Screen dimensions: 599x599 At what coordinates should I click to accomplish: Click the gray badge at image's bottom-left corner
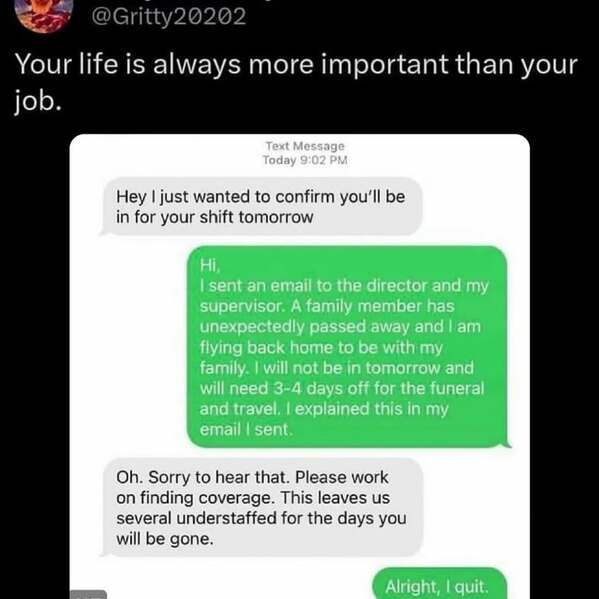click(x=89, y=594)
